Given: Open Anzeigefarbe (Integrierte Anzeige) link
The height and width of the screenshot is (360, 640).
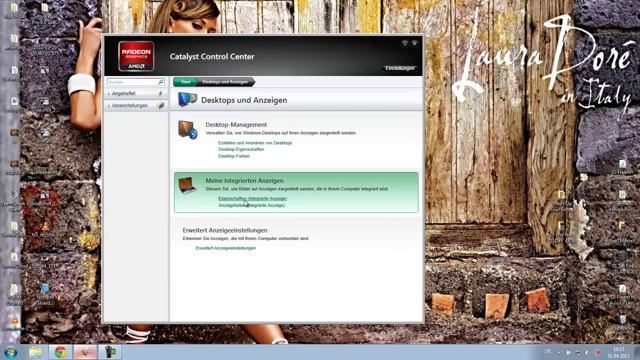Looking at the screenshot, I should click(x=251, y=205).
